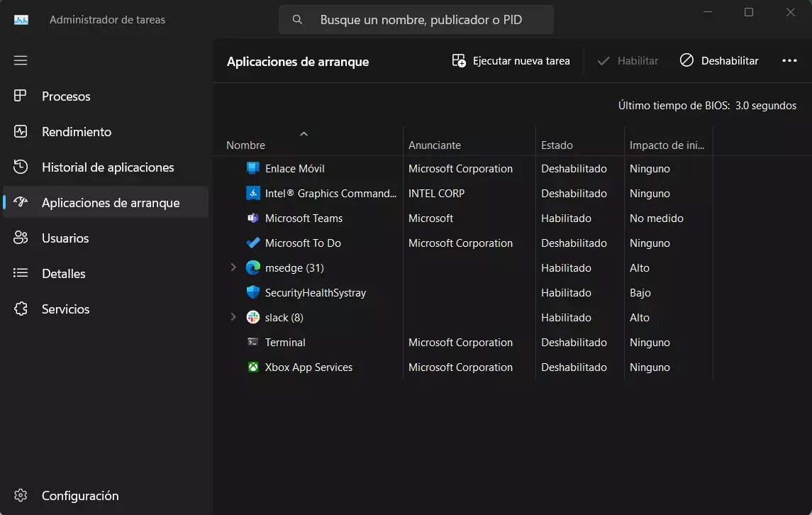Sort by the Estado column header
Viewport: 812px width, 515px height.
tap(557, 145)
